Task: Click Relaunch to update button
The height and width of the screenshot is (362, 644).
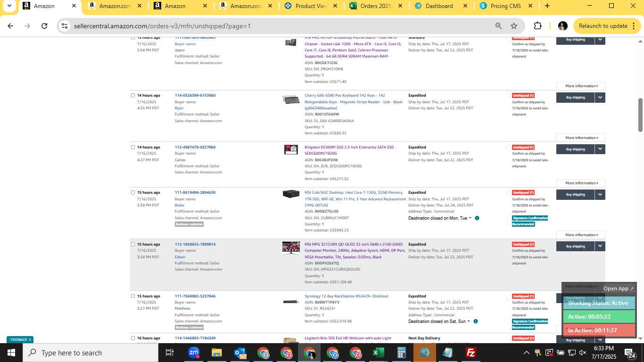Action: [607, 26]
